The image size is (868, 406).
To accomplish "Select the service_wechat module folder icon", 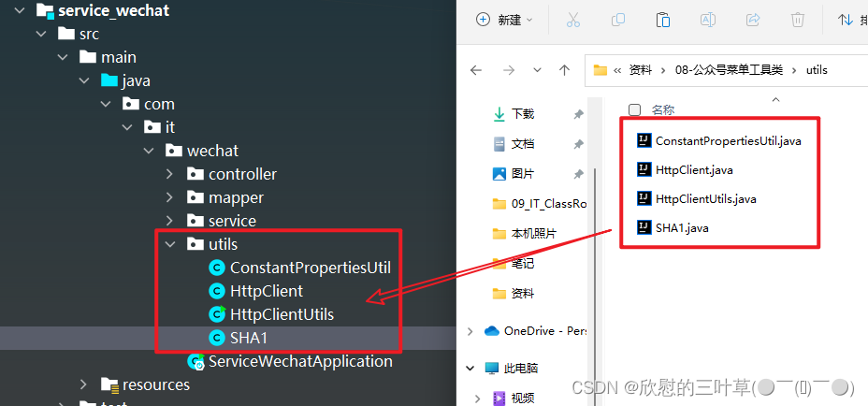I will [44, 10].
